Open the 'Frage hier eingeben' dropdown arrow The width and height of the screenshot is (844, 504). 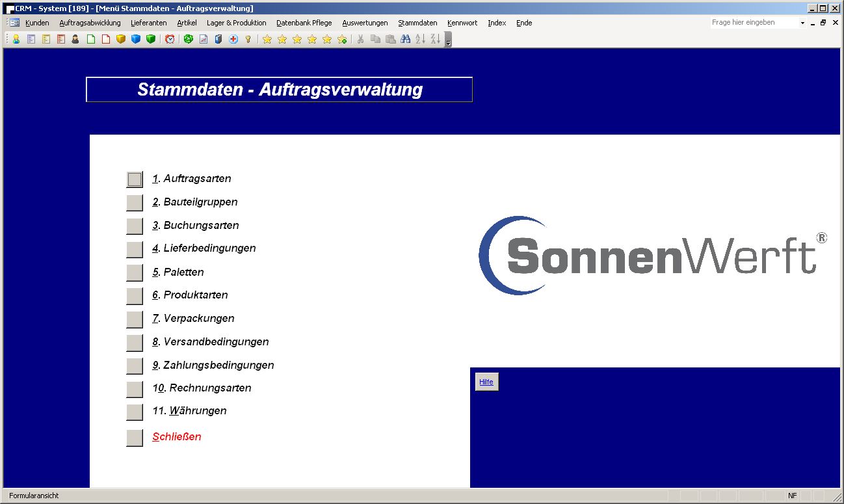pyautogui.click(x=802, y=23)
